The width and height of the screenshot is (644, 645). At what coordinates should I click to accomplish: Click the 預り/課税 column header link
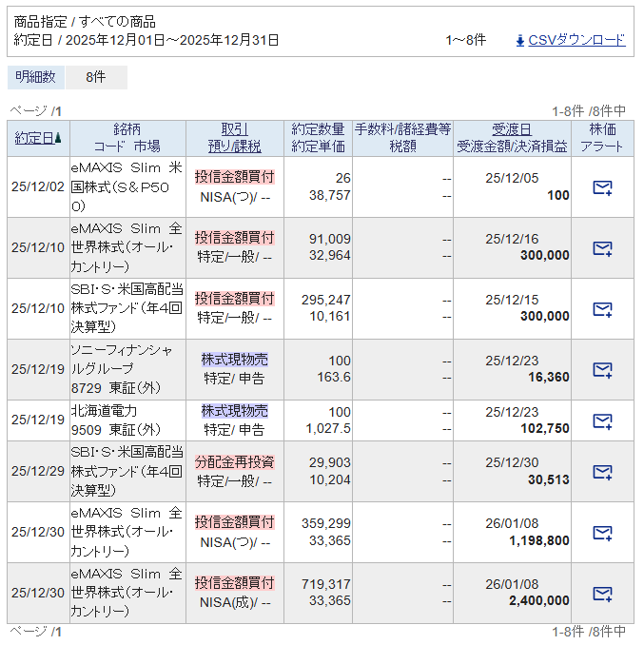[234, 147]
